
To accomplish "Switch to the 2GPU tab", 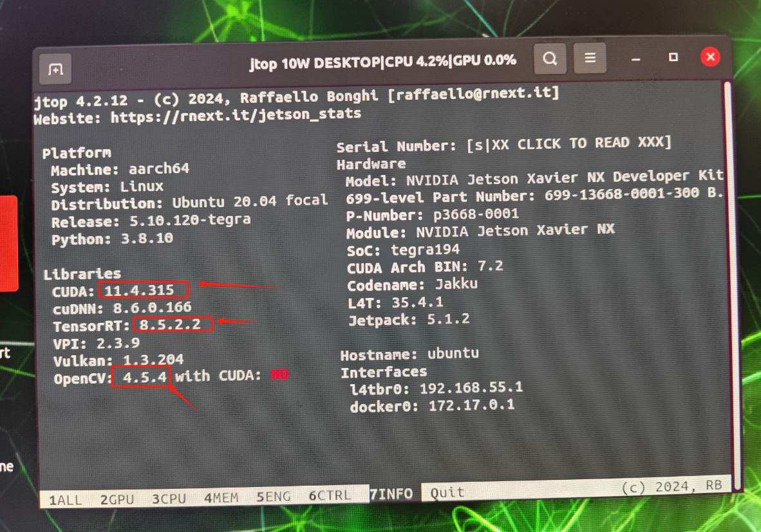I will point(117,499).
